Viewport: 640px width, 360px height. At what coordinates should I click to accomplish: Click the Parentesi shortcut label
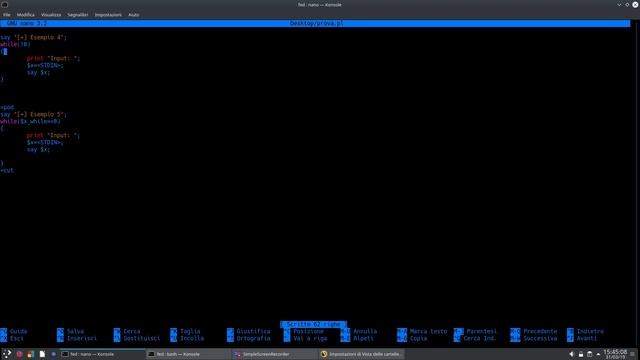[x=482, y=331]
